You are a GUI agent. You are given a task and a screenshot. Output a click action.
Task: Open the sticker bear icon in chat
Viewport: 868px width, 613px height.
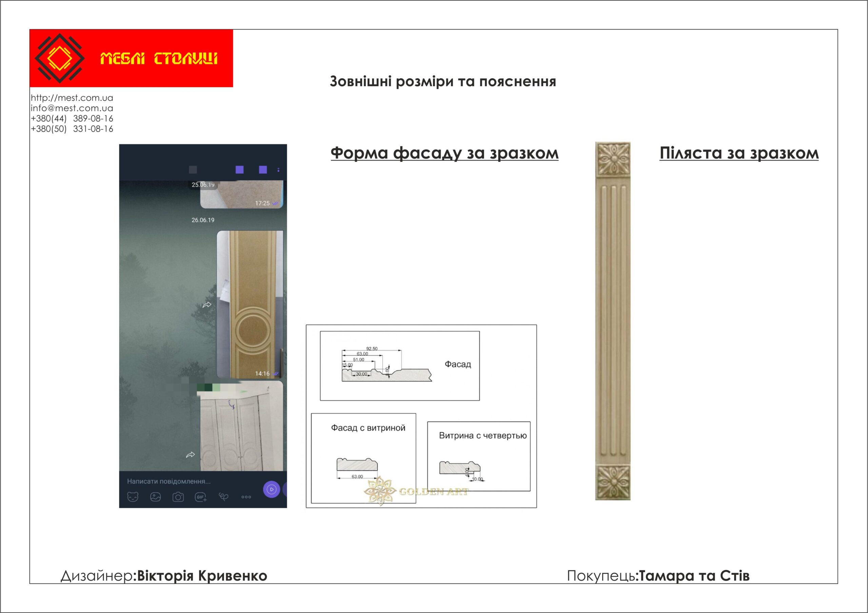click(x=133, y=497)
